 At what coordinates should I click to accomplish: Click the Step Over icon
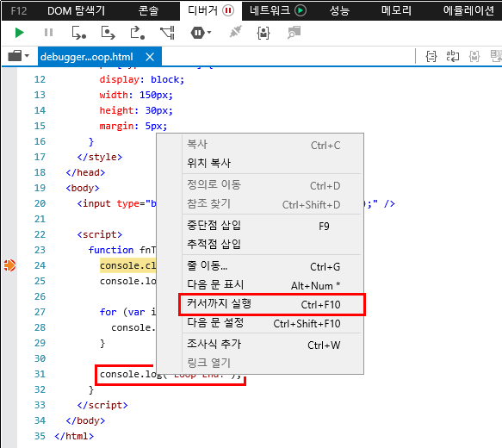(x=108, y=33)
